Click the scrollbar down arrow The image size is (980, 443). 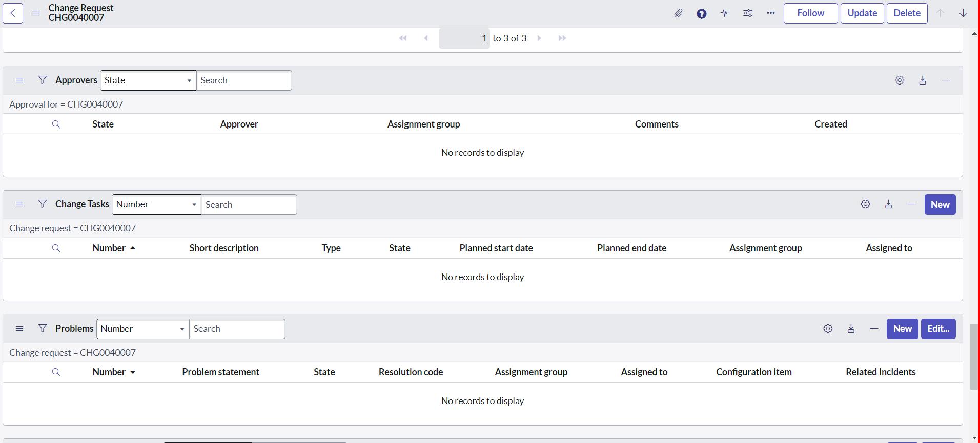point(974,438)
